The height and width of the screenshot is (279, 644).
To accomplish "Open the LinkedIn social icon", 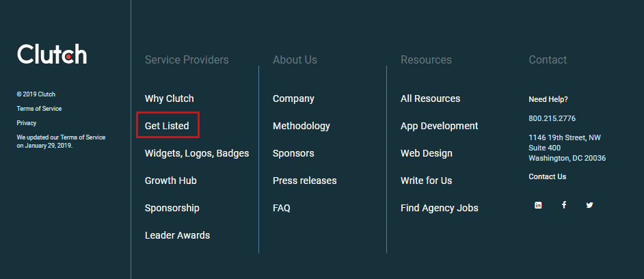I will pos(538,205).
